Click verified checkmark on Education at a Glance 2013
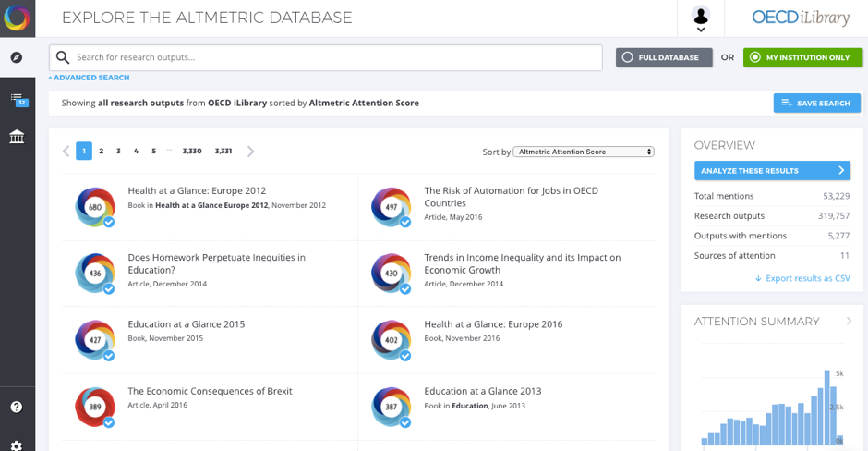868x451 pixels. pyautogui.click(x=405, y=422)
